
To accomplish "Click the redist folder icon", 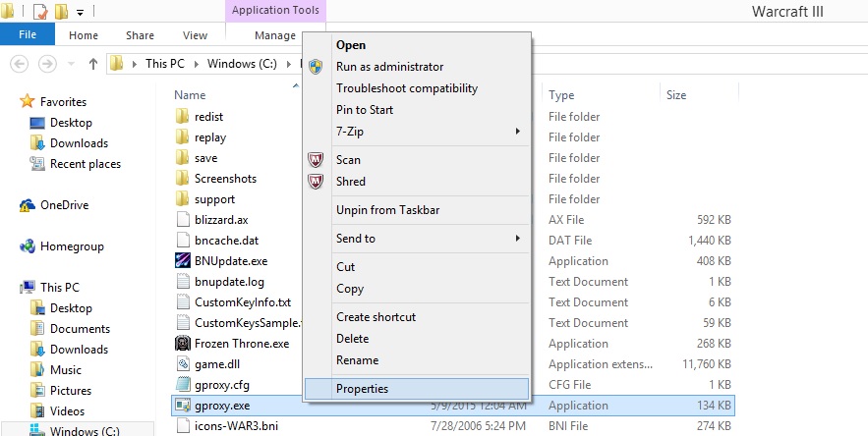I will (183, 116).
